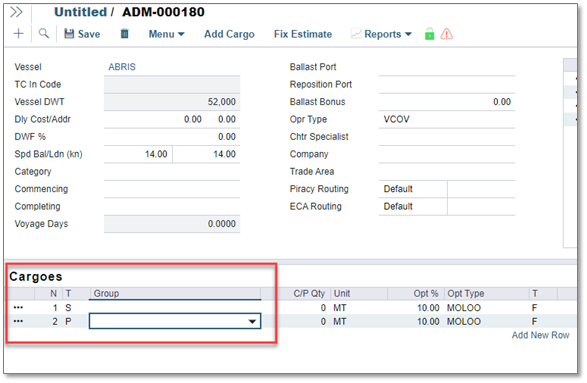Select the Commencing date field
The height and width of the screenshot is (383, 587).
(172, 189)
